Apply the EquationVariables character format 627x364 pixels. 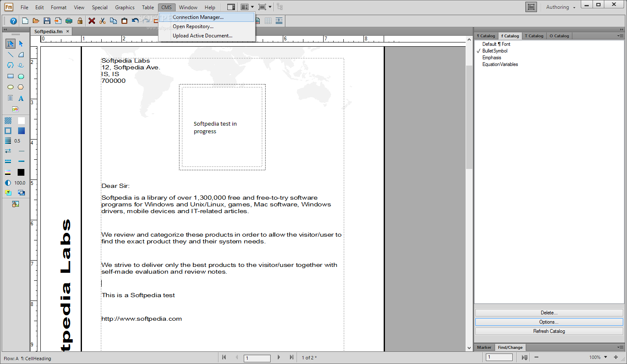[x=500, y=64]
